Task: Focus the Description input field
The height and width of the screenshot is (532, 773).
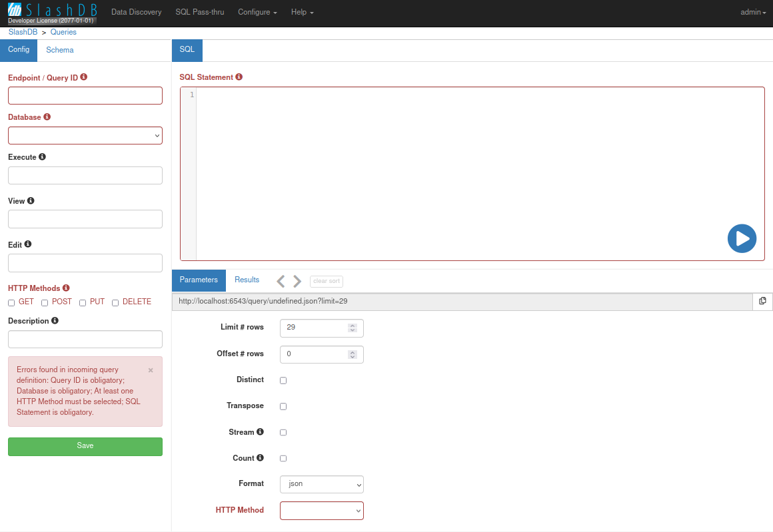Action: click(x=85, y=340)
